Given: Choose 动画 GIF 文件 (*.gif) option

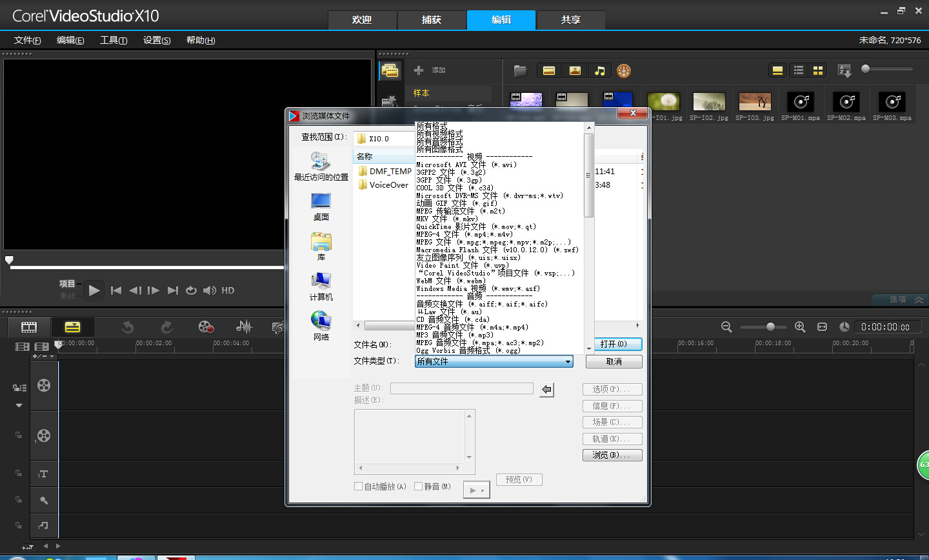Looking at the screenshot, I should [457, 203].
